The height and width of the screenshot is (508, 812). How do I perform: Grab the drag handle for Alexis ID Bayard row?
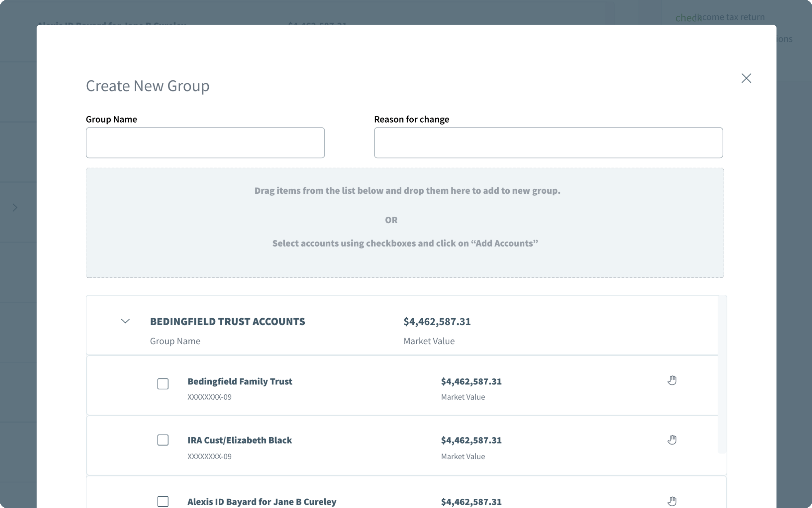[x=672, y=501]
